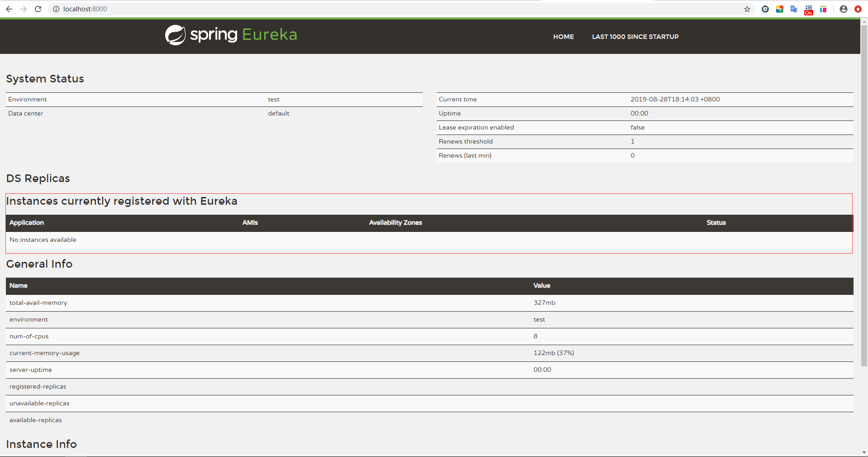Open LAST 1000 SINCE STARTUP page
868x457 pixels.
(635, 37)
